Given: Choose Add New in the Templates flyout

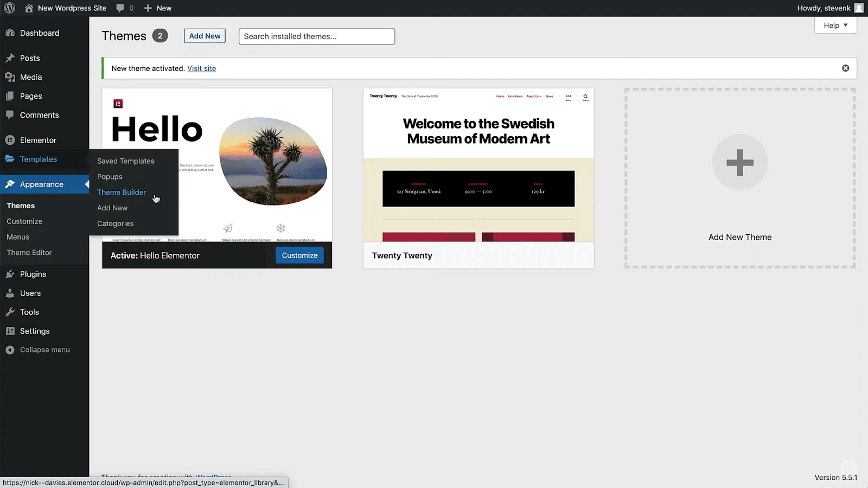Looking at the screenshot, I should click(112, 208).
